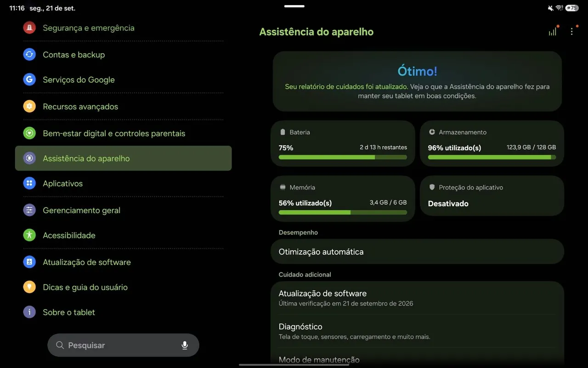Open Proteção do aplicativo Desativado card
This screenshot has width=588, height=368.
point(492,196)
